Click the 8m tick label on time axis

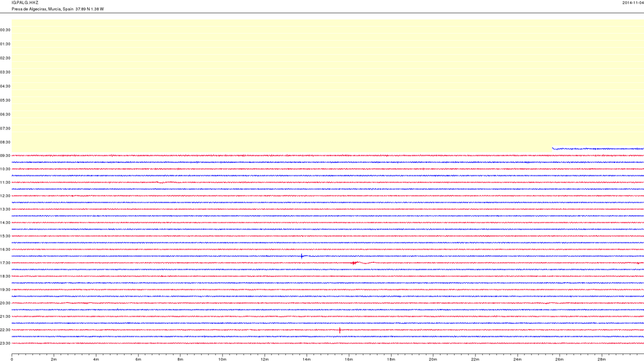[x=180, y=359]
